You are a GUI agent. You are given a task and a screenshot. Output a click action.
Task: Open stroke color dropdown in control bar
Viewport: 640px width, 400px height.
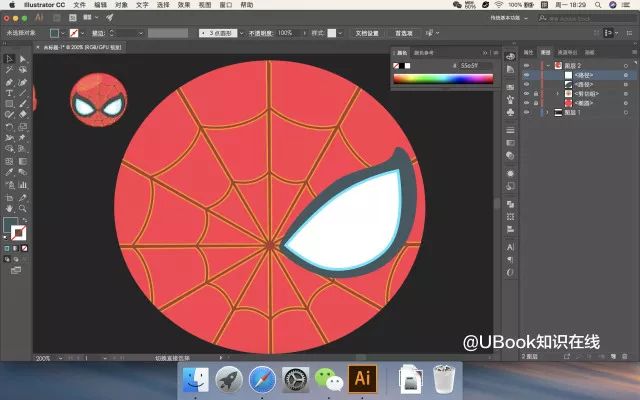tap(82, 33)
